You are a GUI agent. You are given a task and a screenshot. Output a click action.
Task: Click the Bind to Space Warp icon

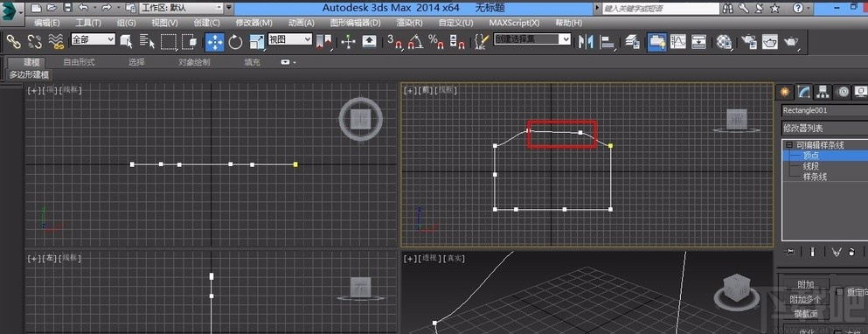(56, 42)
